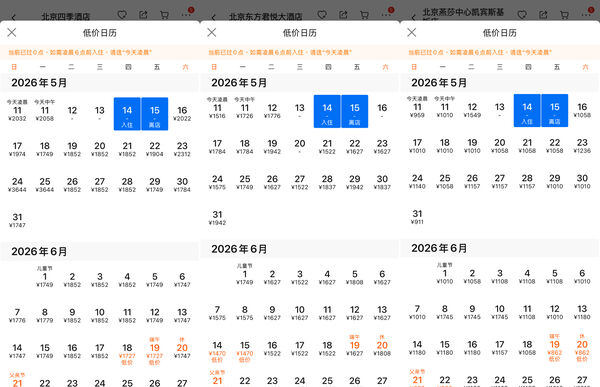Image resolution: width=600 pixels, height=387 pixels.
Task: Choose 今天凌晨 11 priced ¥959 in 凯宾斯基 calendar
Action: 417,107
